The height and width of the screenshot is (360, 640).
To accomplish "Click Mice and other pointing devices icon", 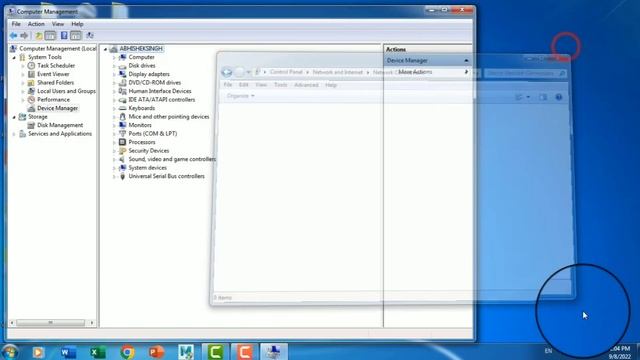I will coord(122,117).
